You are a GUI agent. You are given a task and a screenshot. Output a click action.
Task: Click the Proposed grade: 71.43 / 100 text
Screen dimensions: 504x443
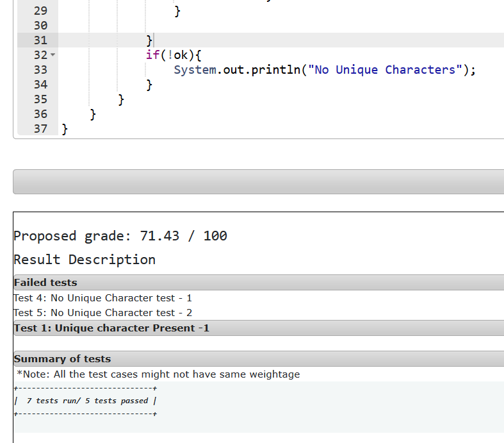tap(120, 236)
